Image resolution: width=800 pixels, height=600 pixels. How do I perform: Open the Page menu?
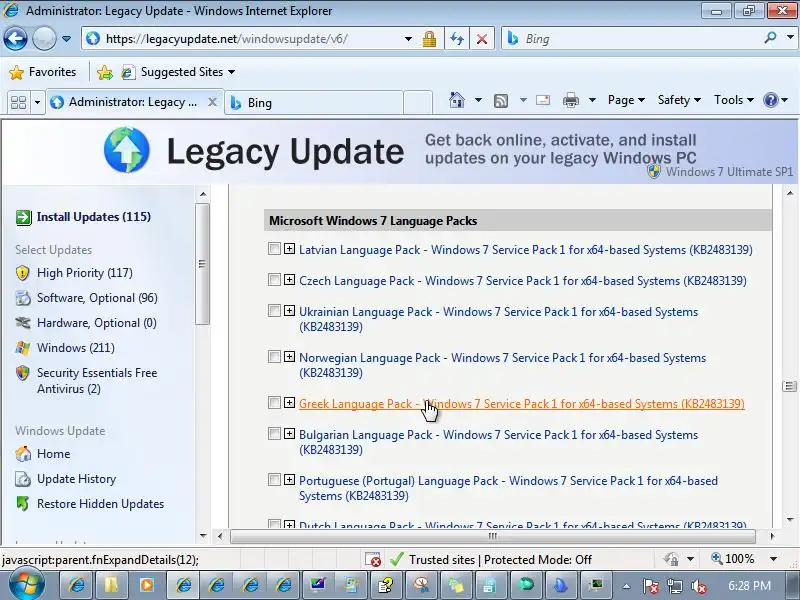(x=626, y=100)
